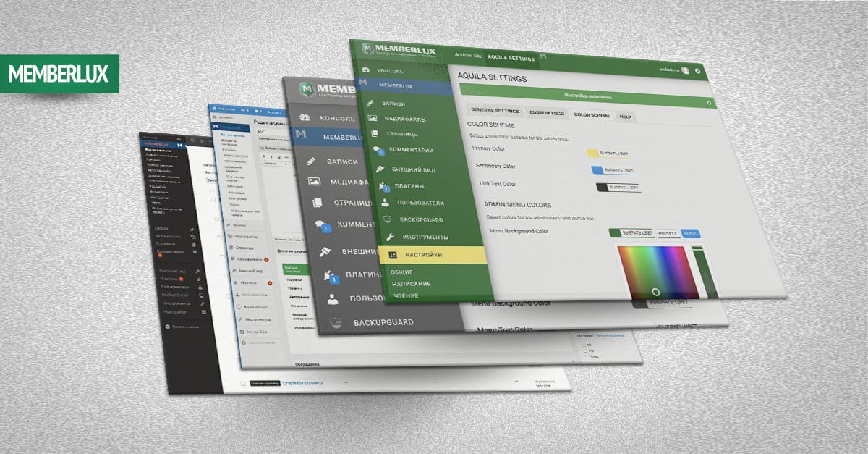The height and width of the screenshot is (454, 868).
Task: Click the yellow Primary Color swatch
Action: point(592,154)
